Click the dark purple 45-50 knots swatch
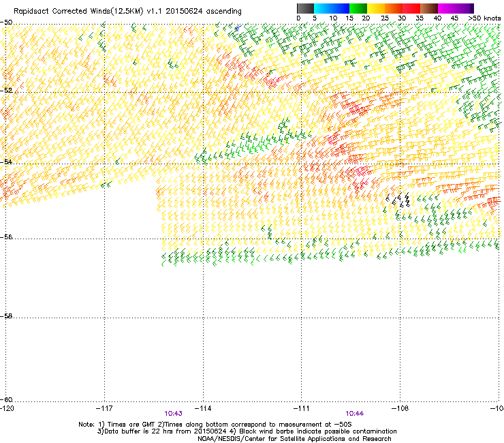 pyautogui.click(x=464, y=8)
